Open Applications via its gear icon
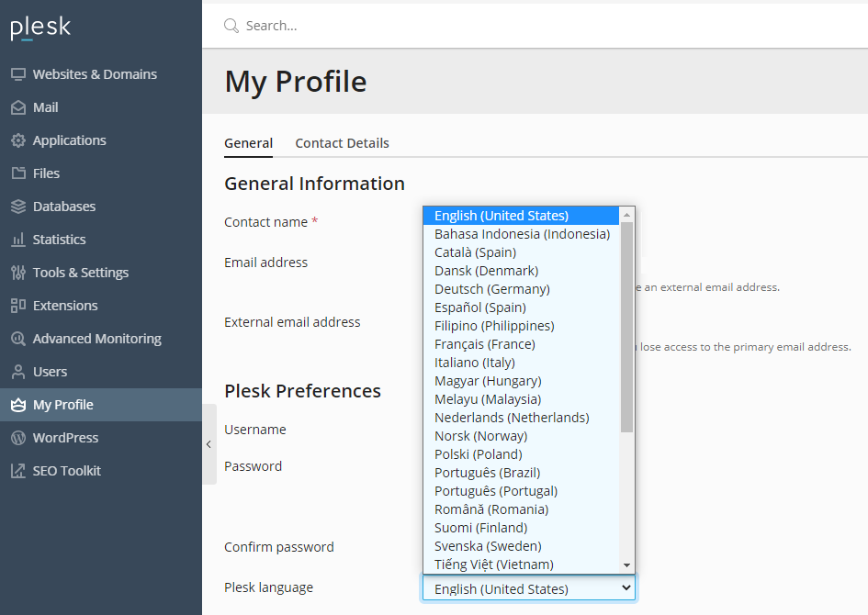The image size is (868, 615). point(18,140)
